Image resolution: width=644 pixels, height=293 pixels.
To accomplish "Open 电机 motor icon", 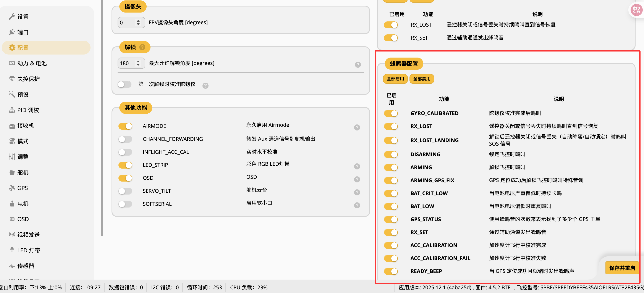I will coord(12,204).
